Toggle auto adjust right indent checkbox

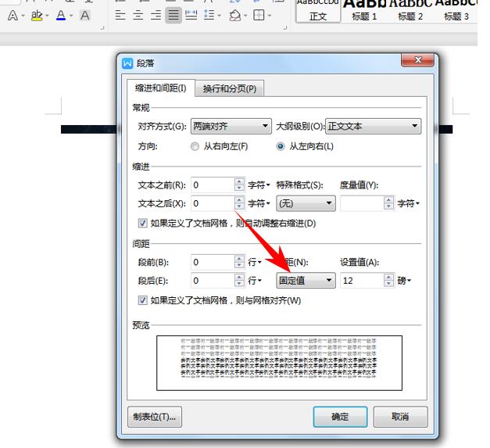pyautogui.click(x=143, y=224)
